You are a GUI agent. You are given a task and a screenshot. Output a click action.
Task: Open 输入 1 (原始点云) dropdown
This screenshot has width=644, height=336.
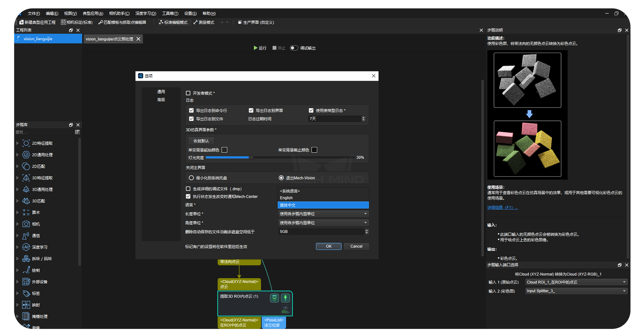576,282
